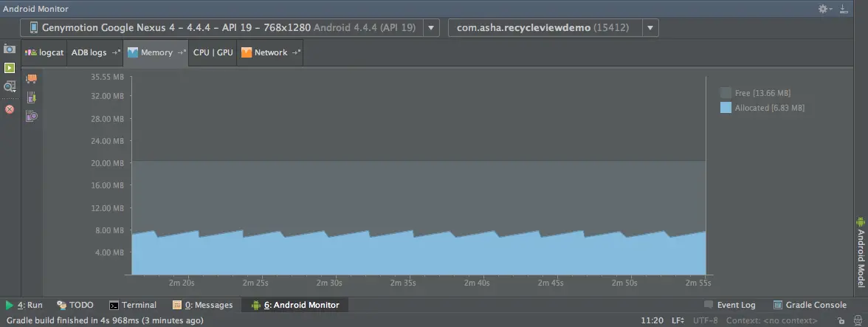Click the 8.00 MB axis label

110,230
